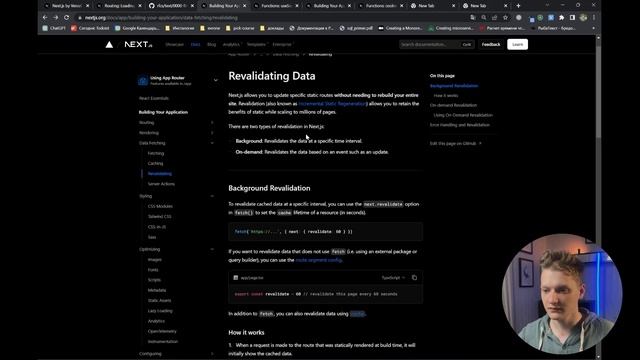
Task: Switch to the Next.js by Vercel tab
Action: [67, 6]
